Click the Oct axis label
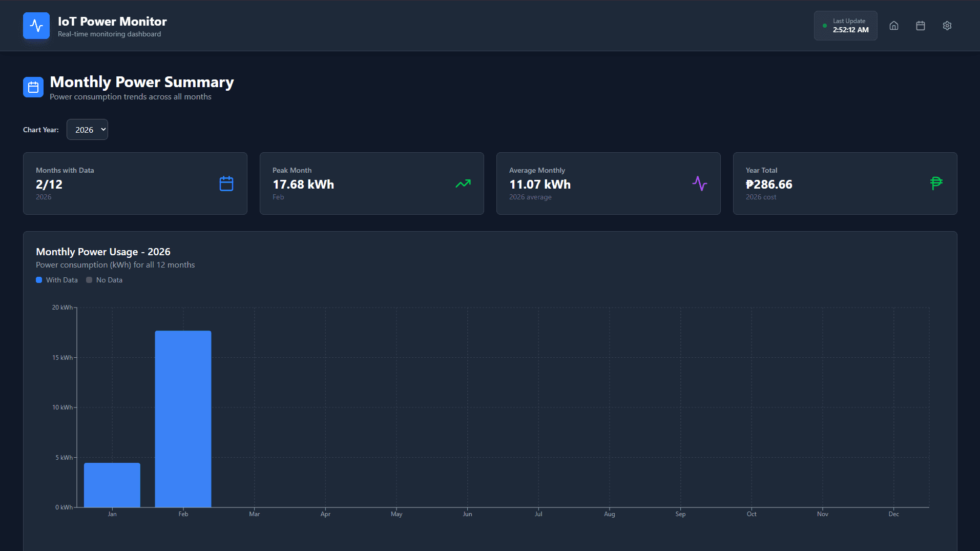 coord(752,514)
